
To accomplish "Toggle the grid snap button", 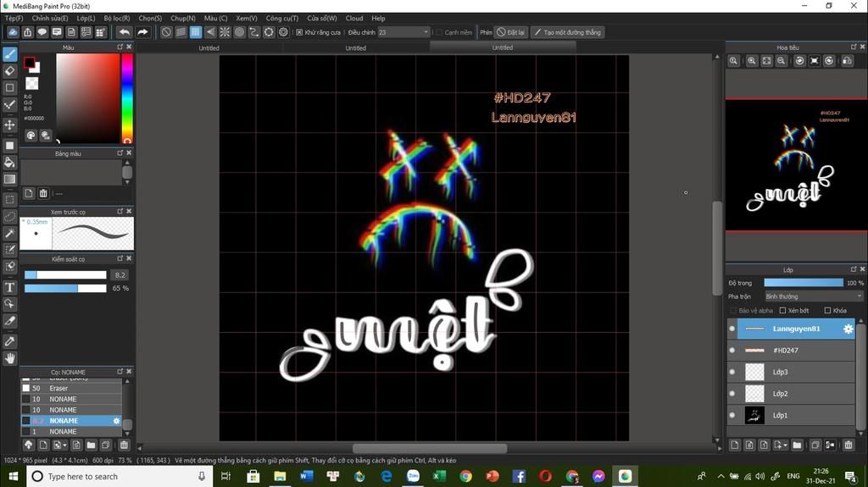I will click(196, 32).
